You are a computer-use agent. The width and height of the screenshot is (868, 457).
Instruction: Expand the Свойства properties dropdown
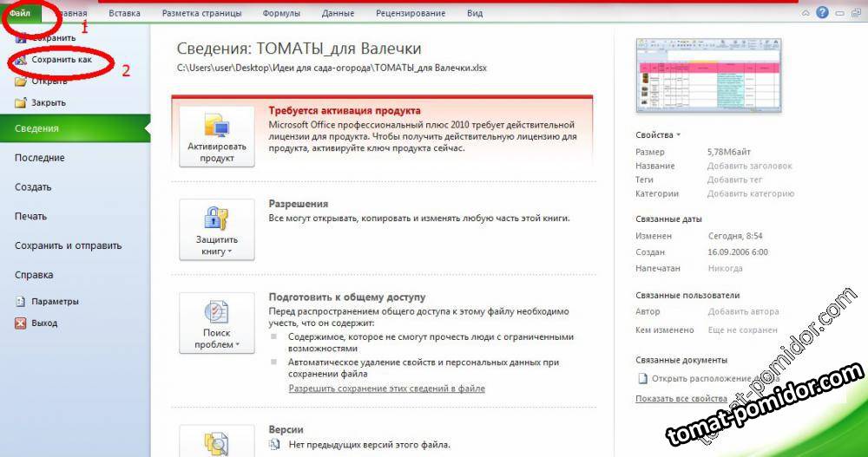(x=658, y=135)
